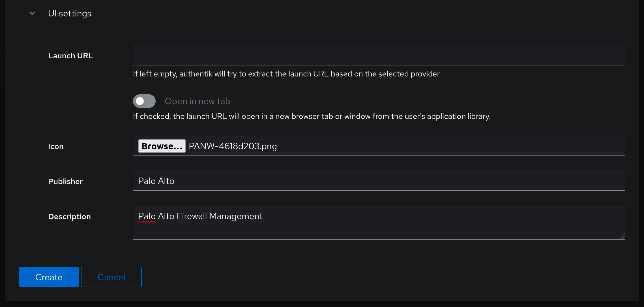Click the misspelled word Palo in Description
Screen dimensions: 644x307
click(x=147, y=216)
